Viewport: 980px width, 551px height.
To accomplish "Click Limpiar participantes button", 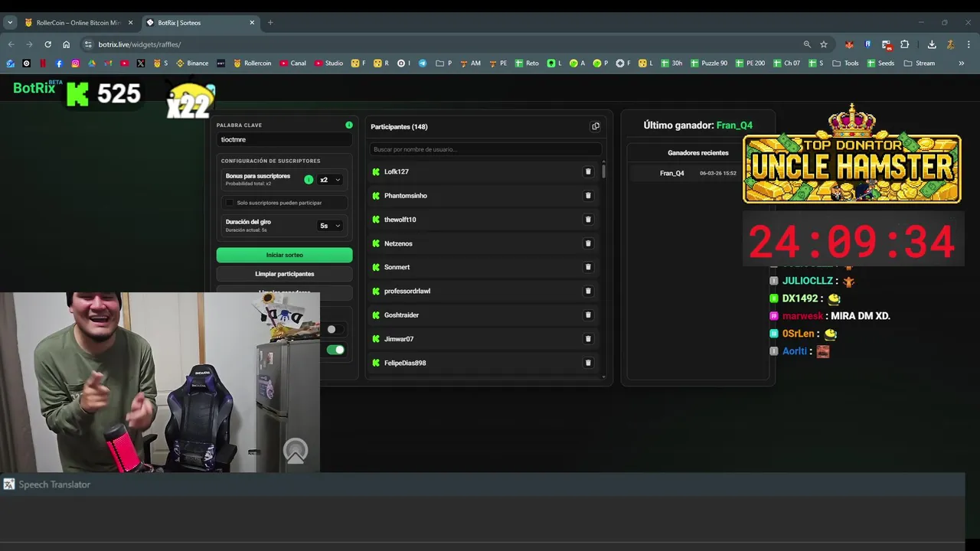I will [x=284, y=274].
